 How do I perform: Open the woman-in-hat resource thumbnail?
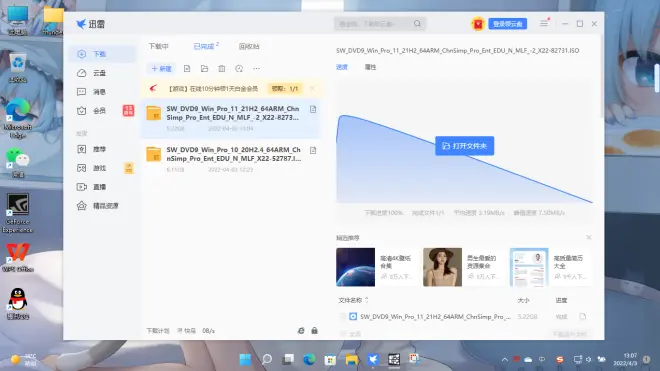click(442, 267)
